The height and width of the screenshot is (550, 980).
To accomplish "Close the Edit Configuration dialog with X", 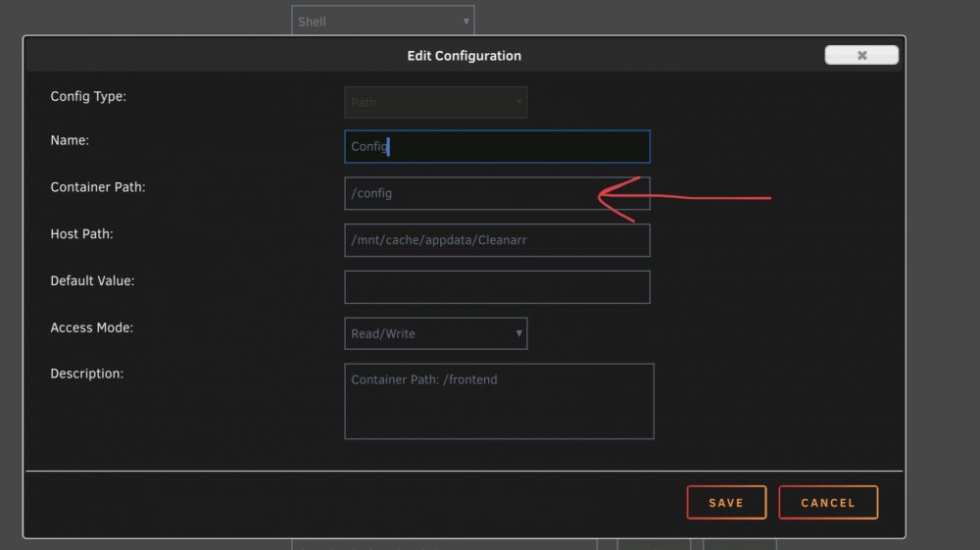I will [x=861, y=55].
